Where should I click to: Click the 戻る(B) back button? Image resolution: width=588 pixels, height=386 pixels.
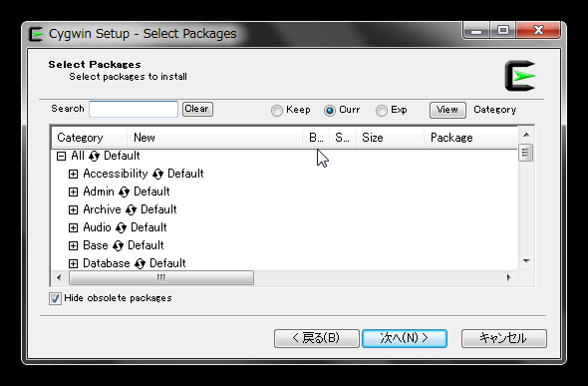click(317, 338)
